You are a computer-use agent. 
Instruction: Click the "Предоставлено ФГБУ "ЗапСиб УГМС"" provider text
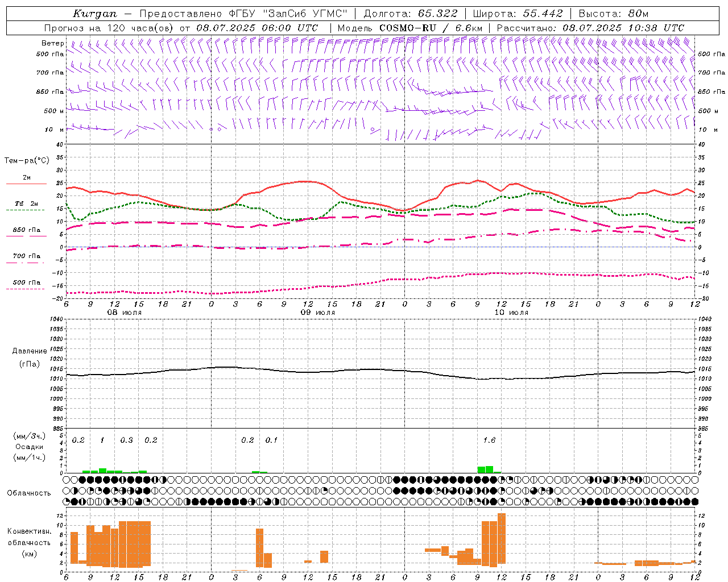pyautogui.click(x=243, y=14)
